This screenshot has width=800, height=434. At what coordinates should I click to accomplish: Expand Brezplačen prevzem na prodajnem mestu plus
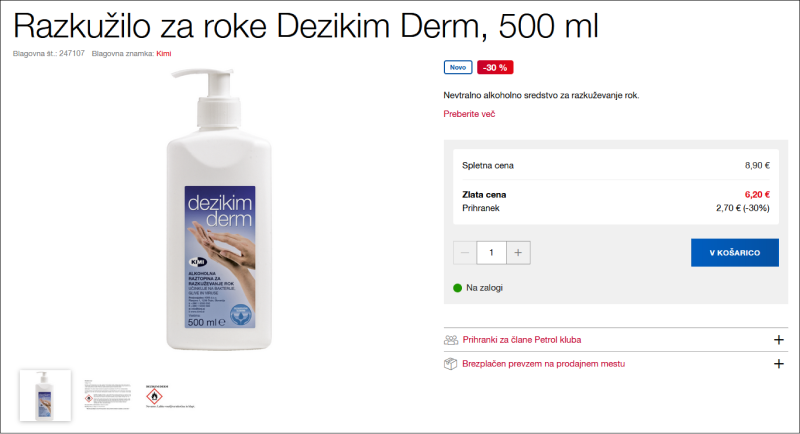coord(779,364)
